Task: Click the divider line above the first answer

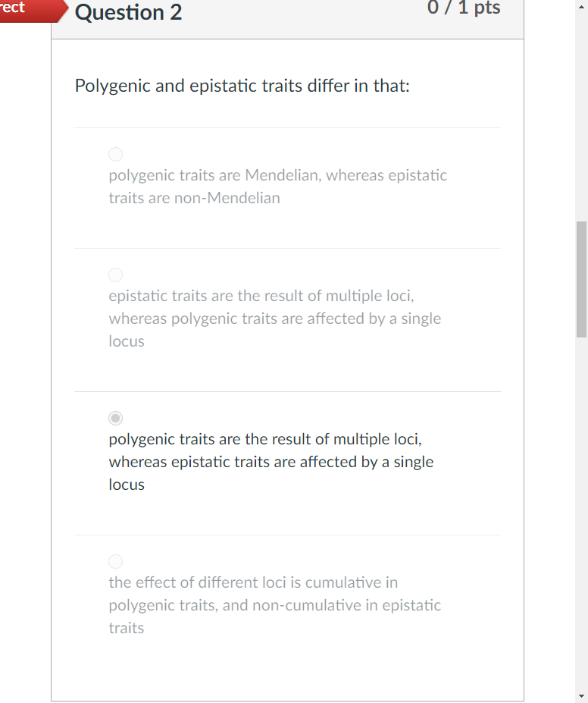Action: (287, 128)
